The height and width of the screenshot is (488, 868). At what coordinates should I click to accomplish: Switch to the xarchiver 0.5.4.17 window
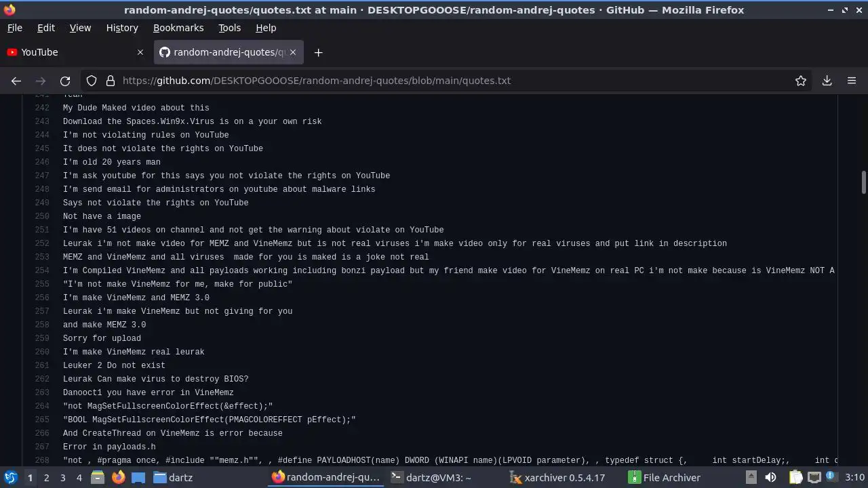pos(564,478)
